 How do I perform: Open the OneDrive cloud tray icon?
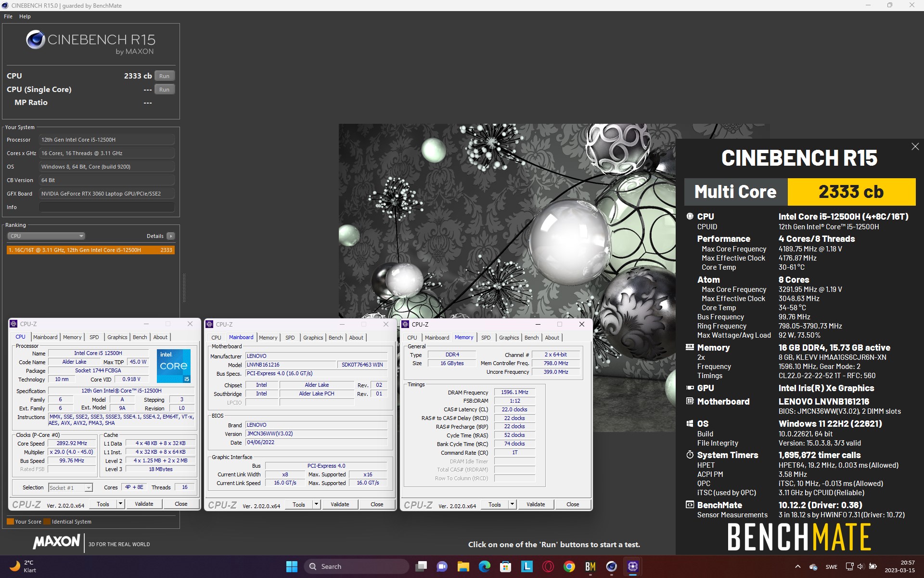(813, 567)
